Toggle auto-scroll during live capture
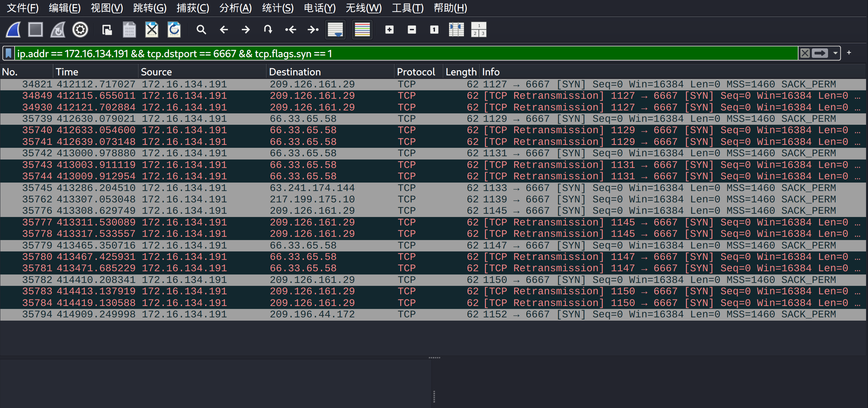Image resolution: width=868 pixels, height=408 pixels. (x=335, y=30)
